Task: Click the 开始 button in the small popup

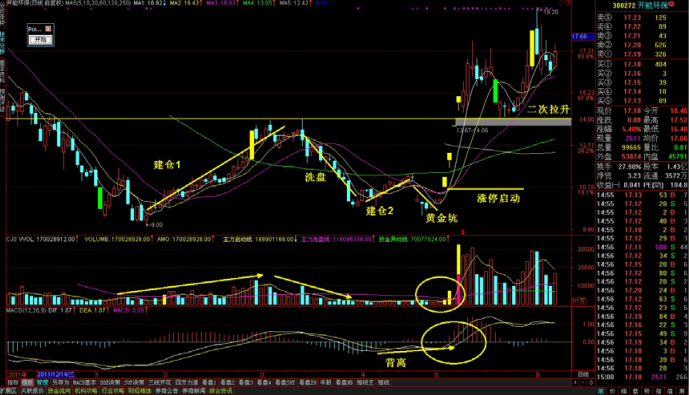Action: pyautogui.click(x=40, y=40)
